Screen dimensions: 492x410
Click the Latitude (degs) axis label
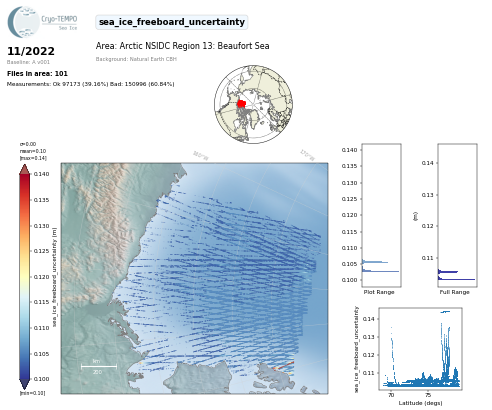coord(420,403)
